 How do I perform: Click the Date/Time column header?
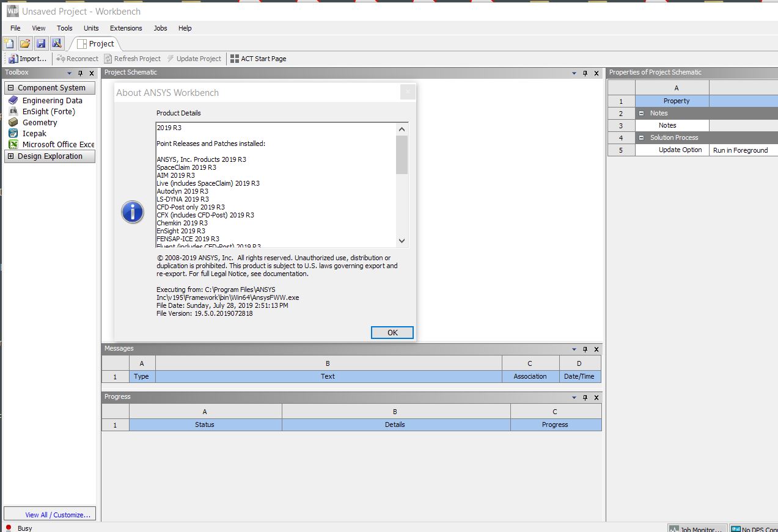tap(579, 376)
